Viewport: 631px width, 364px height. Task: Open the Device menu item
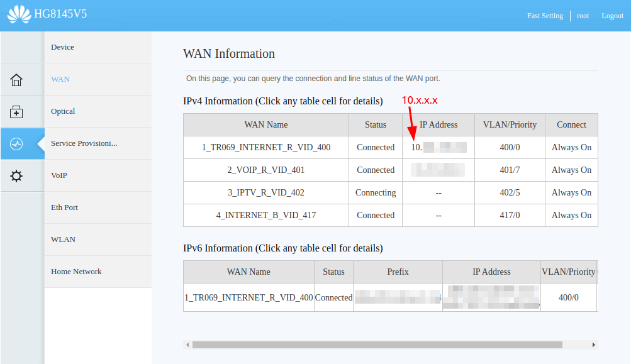click(62, 47)
